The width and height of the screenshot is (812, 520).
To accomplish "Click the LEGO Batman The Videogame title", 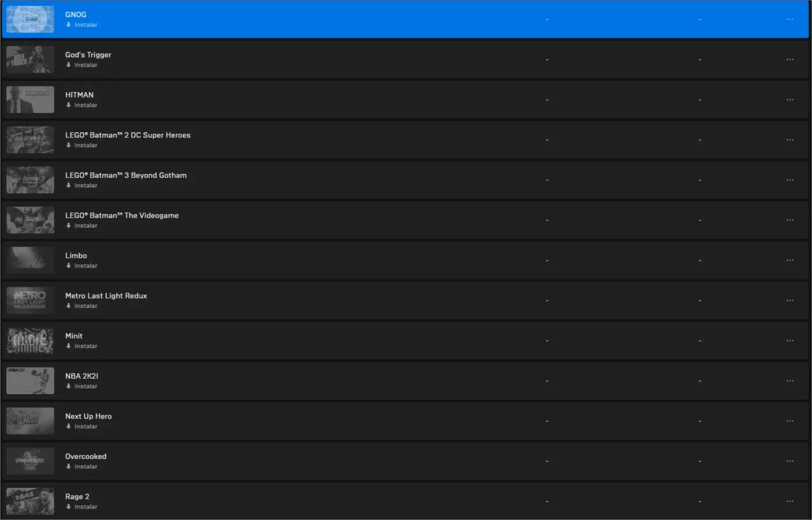I will coord(122,215).
